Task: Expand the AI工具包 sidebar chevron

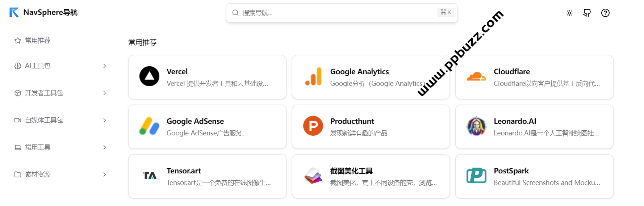Action: (105, 66)
